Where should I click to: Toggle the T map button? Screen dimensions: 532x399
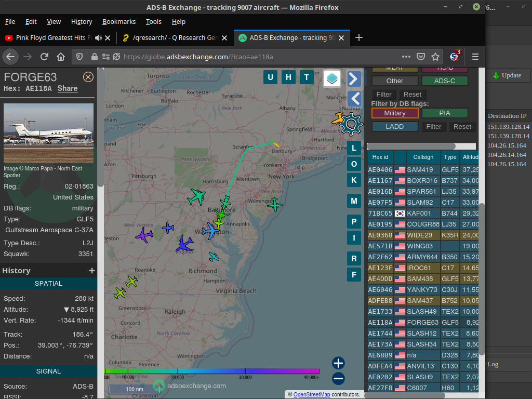[307, 77]
